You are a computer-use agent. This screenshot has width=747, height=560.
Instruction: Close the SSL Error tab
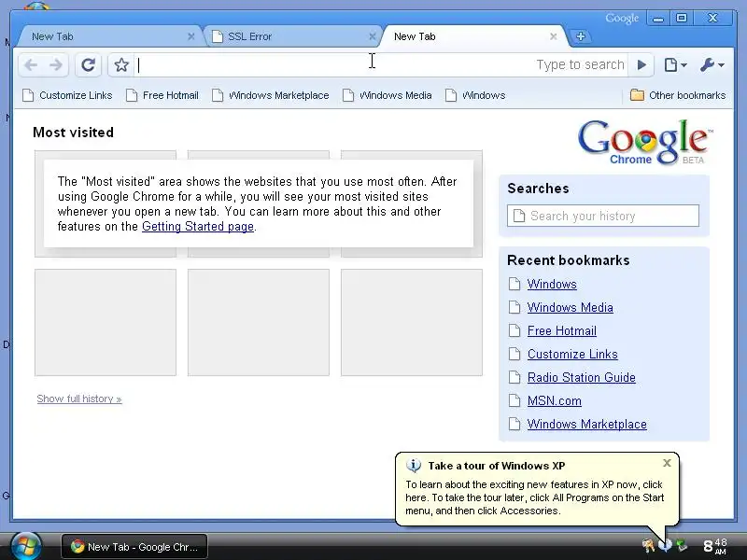(x=372, y=36)
